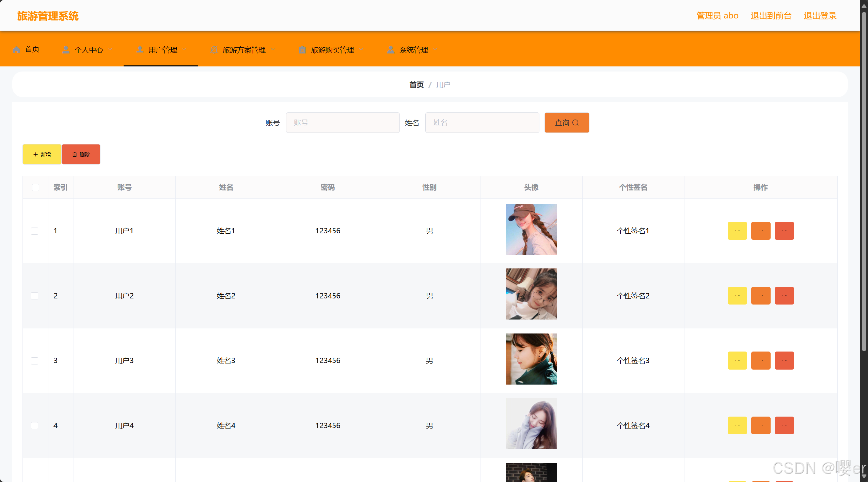Click the clipboard icon beside 旅游购买管理
Screen dimensions: 868x482
(x=302, y=50)
